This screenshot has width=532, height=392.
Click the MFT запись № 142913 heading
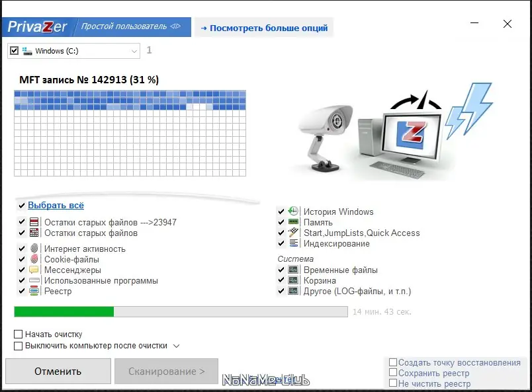tap(89, 80)
